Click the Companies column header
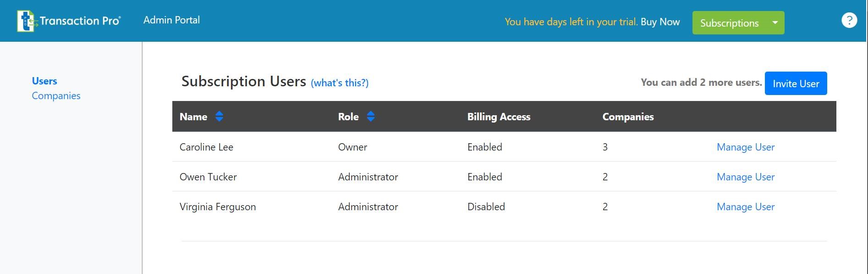Screen dimensions: 868x274 click(x=628, y=117)
